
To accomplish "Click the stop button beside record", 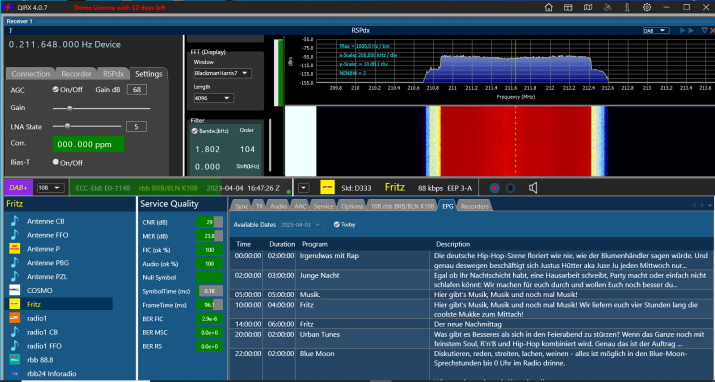I will (x=510, y=188).
